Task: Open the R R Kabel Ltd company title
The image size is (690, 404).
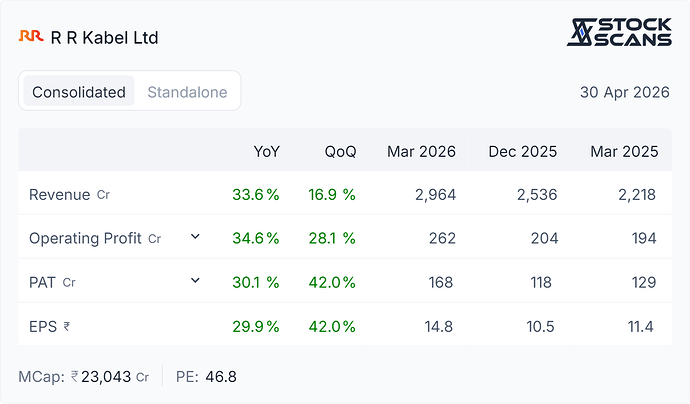Action: coord(104,38)
